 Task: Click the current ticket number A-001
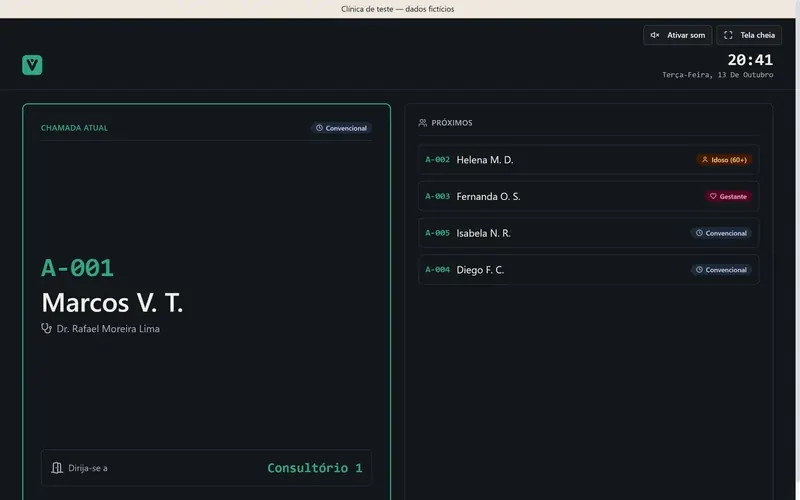click(77, 268)
